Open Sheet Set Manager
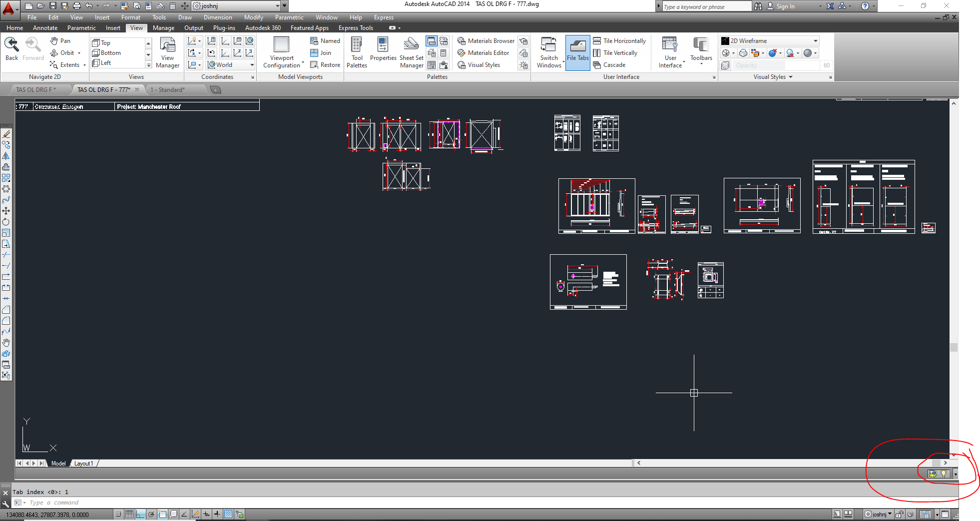980x521 pixels. 412,53
